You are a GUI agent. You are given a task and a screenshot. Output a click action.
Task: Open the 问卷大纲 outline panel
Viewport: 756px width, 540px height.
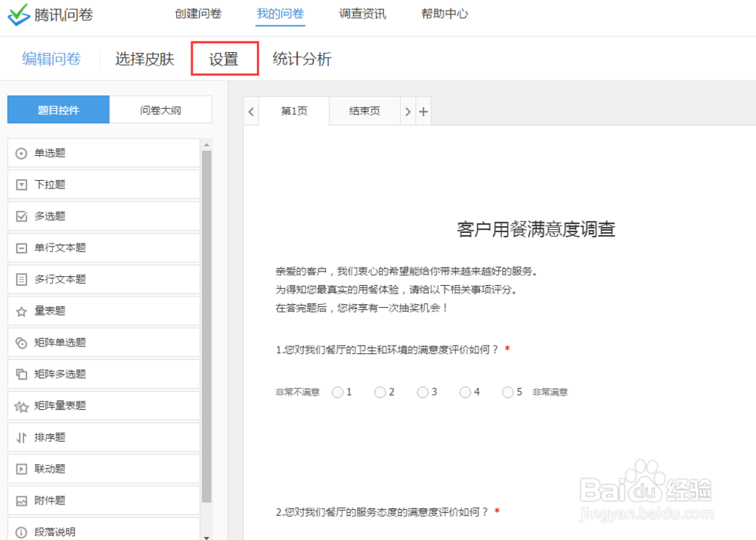[160, 109]
